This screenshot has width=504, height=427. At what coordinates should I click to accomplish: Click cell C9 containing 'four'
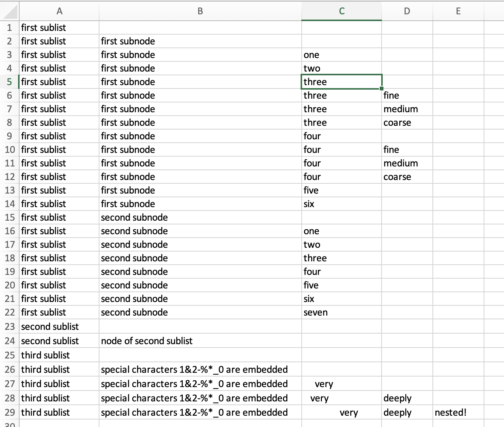click(342, 136)
